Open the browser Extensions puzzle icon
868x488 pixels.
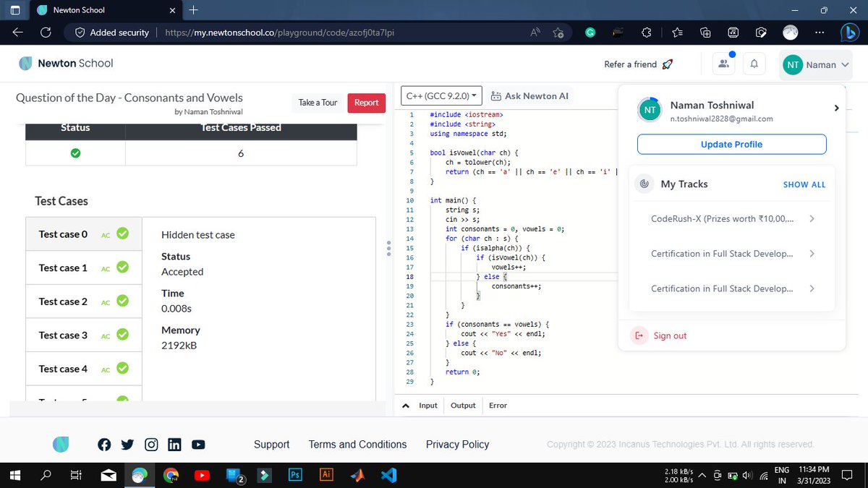pos(647,33)
